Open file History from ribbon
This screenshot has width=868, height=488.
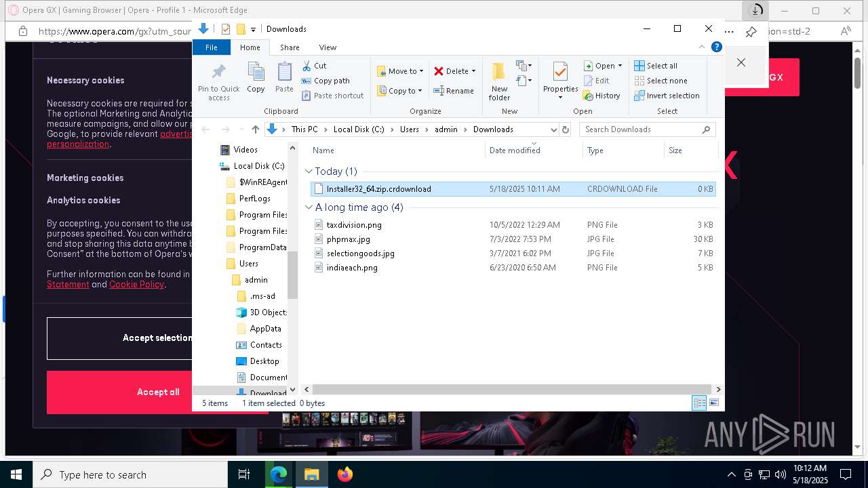(601, 96)
